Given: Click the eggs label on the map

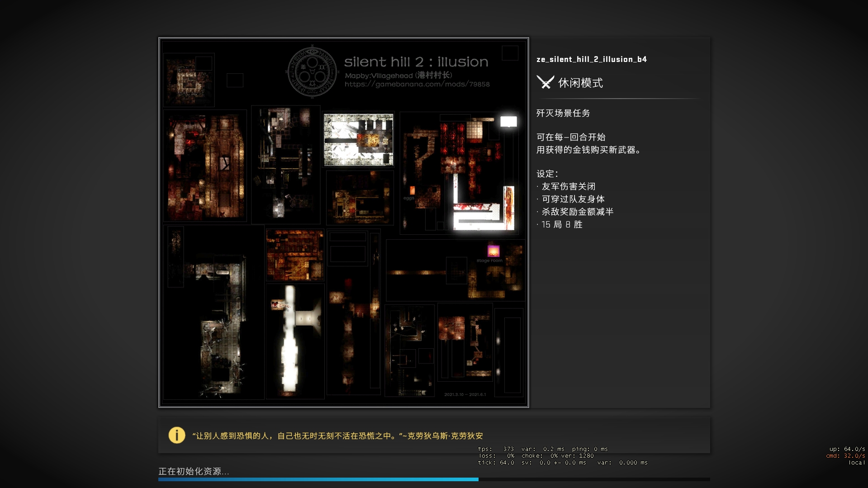Looking at the screenshot, I should [x=408, y=198].
